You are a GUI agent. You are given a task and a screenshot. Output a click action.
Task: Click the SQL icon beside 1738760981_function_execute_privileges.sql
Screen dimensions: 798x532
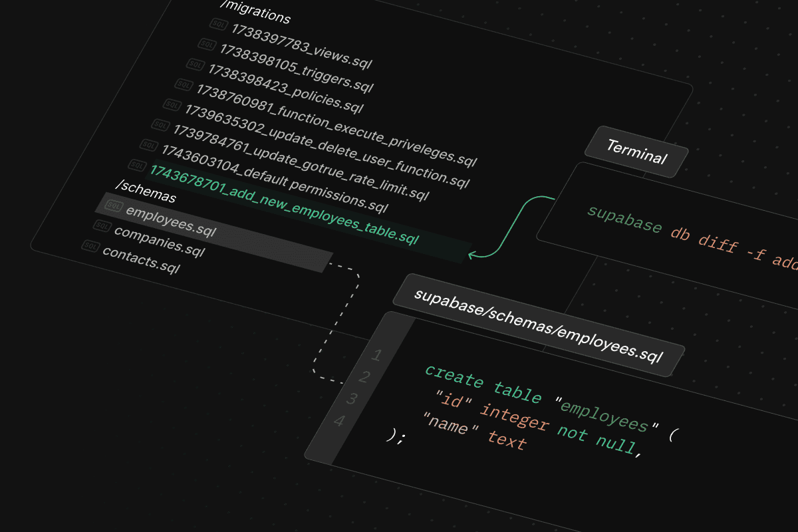[x=185, y=84]
